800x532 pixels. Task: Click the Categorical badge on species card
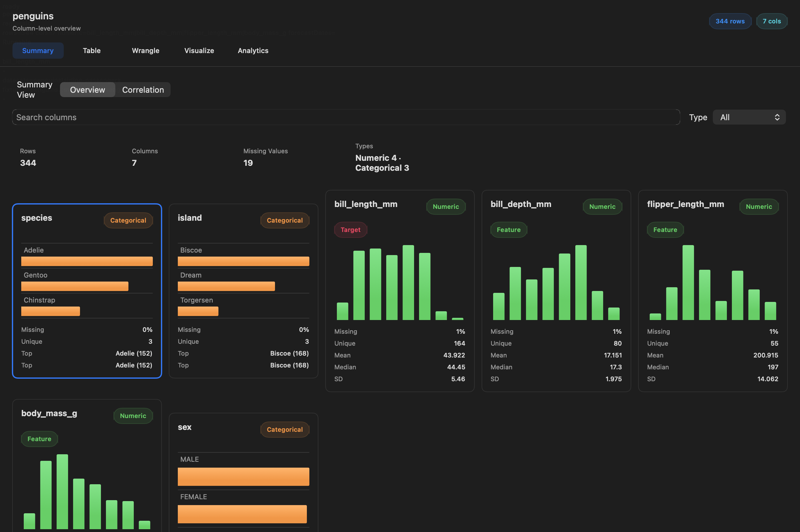(x=128, y=220)
